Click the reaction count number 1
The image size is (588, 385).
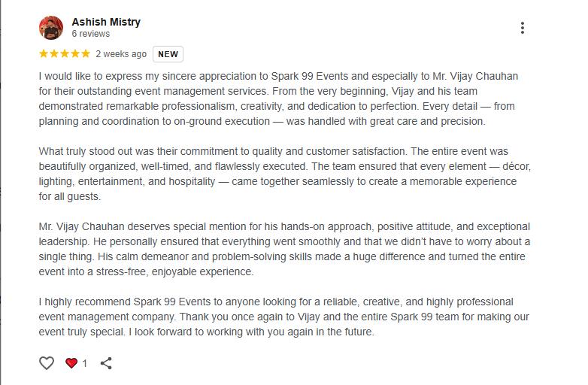[85, 364]
